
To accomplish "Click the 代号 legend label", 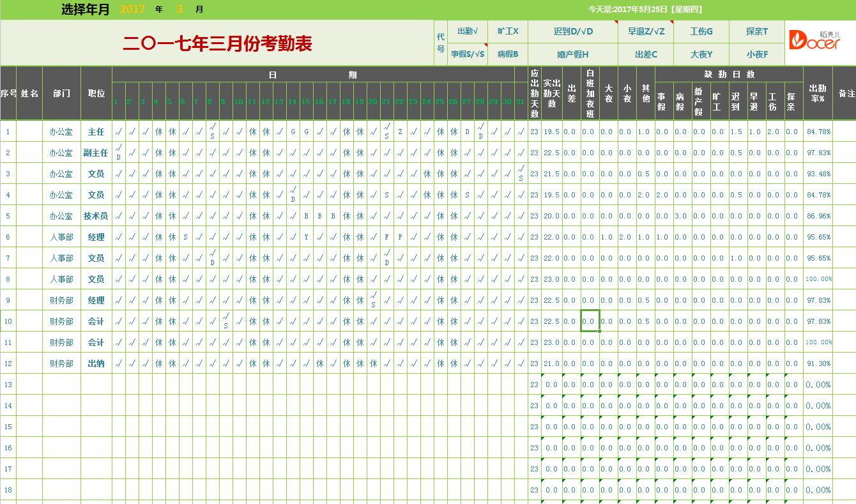I will pyautogui.click(x=441, y=42).
